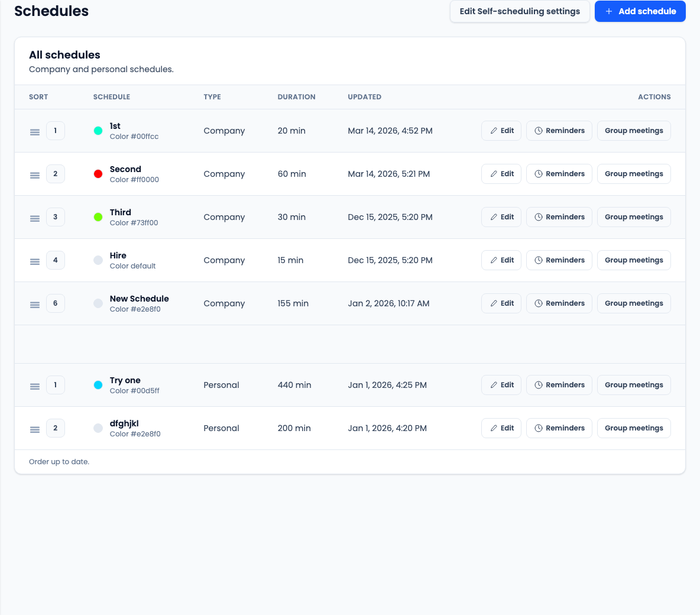Click the drag handle for Second schedule
Viewport: 700px width, 615px height.
35,176
